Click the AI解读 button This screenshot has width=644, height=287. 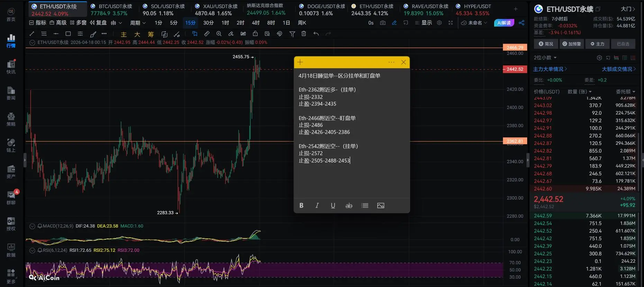504,23
